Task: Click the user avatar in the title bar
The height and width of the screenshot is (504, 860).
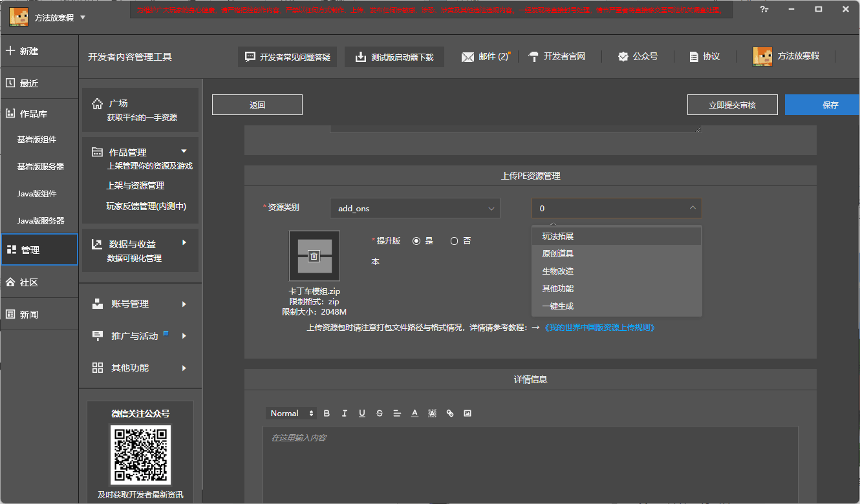Action: pyautogui.click(x=18, y=17)
